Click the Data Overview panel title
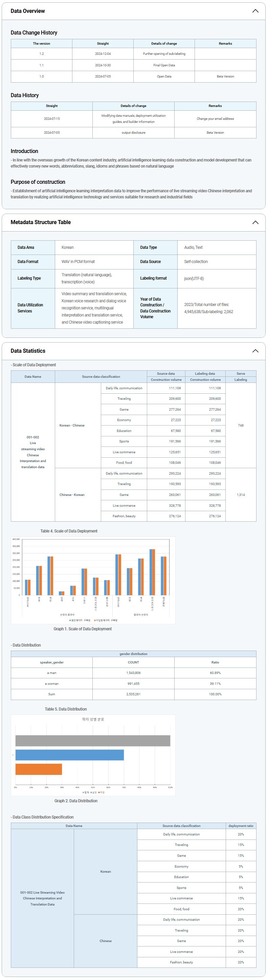 (x=28, y=11)
